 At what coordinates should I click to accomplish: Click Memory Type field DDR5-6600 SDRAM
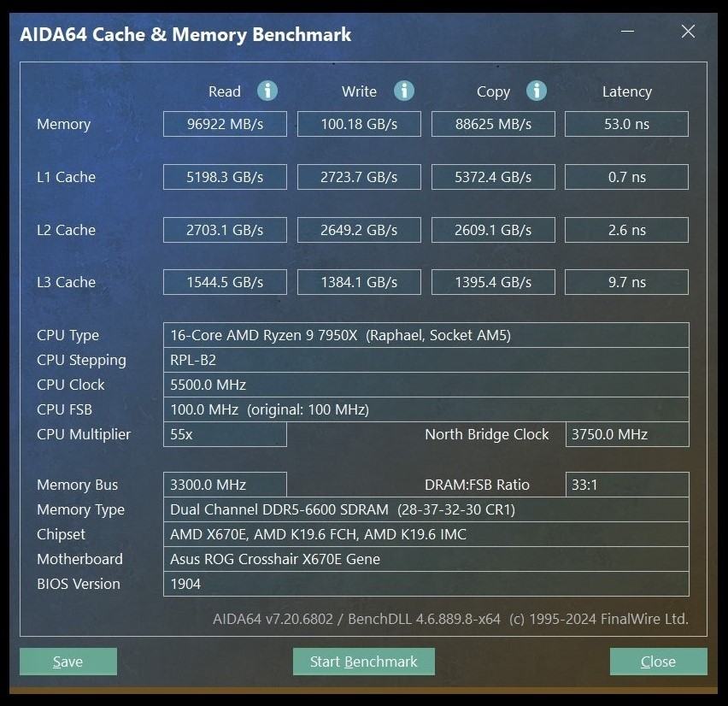tap(426, 509)
